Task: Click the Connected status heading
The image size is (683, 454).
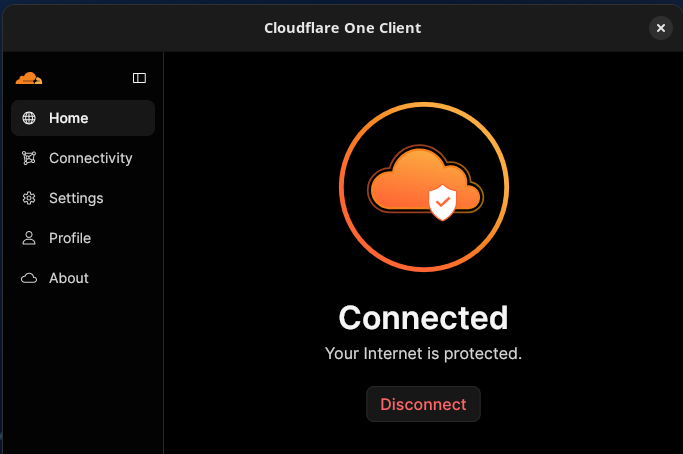Action: point(423,318)
